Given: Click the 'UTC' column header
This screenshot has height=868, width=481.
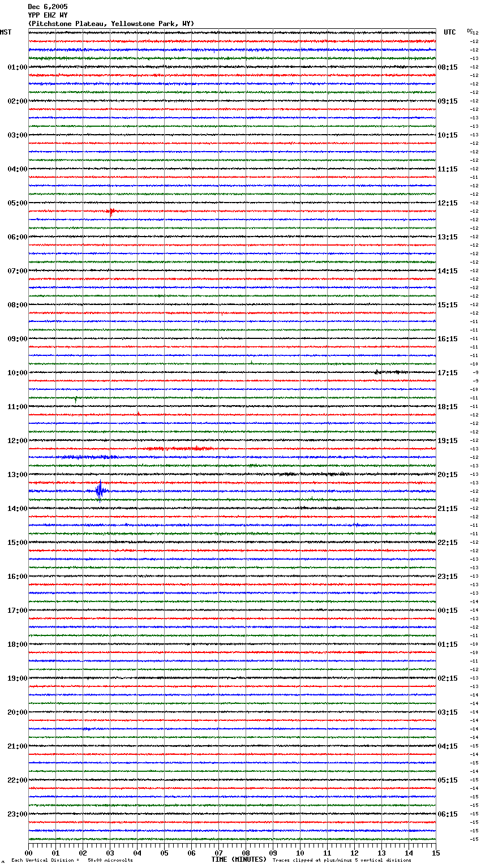Looking at the screenshot, I should [x=450, y=32].
